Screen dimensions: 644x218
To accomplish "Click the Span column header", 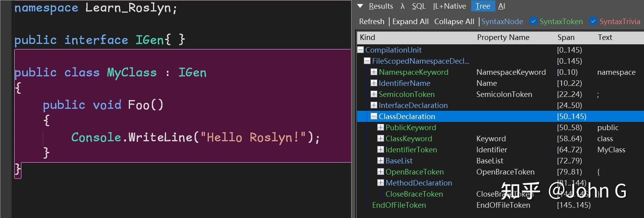I will [x=566, y=37].
